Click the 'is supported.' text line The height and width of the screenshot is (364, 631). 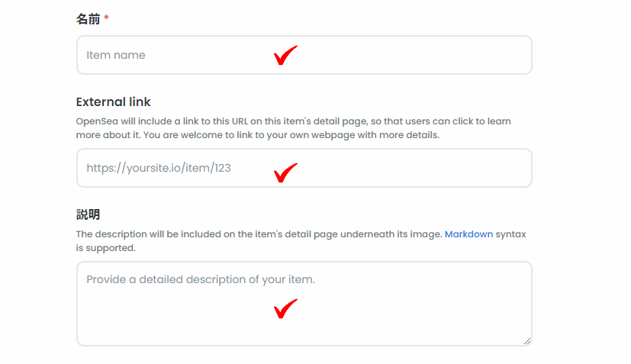(106, 248)
